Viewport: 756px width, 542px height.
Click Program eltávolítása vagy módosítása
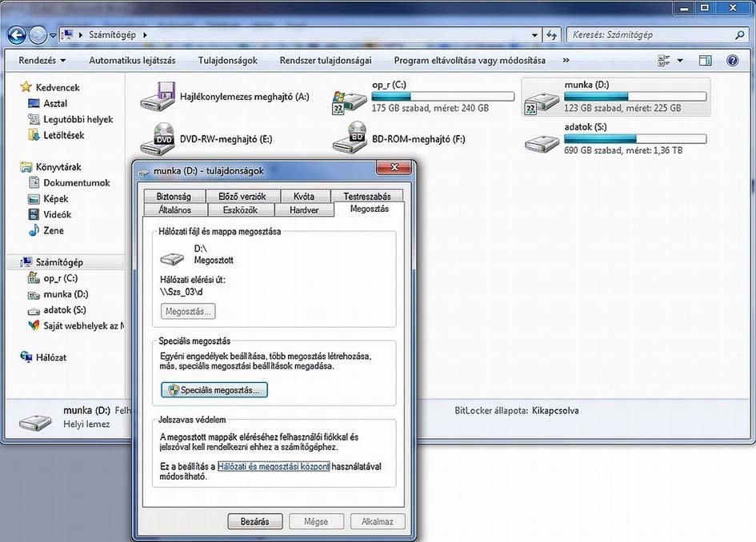pos(470,60)
